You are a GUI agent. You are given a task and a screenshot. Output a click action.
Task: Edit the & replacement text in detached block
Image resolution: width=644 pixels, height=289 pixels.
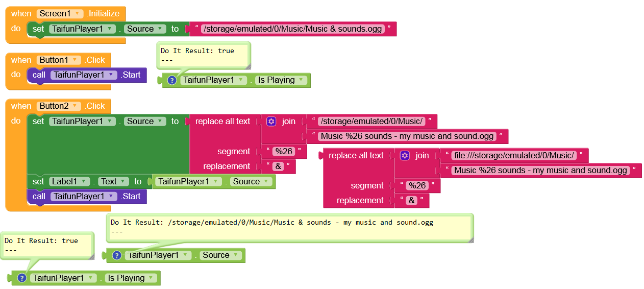[412, 201]
